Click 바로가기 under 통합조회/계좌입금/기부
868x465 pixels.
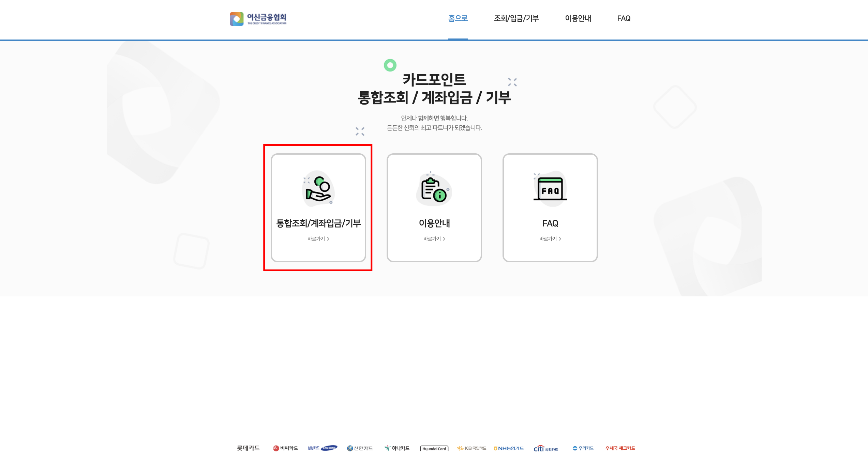(318, 239)
